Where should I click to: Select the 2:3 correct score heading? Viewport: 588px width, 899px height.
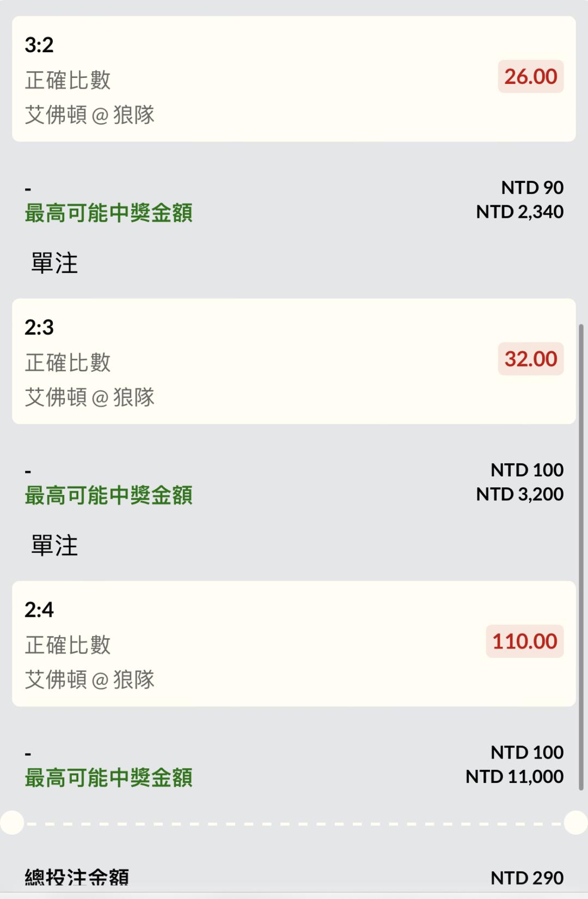(39, 327)
